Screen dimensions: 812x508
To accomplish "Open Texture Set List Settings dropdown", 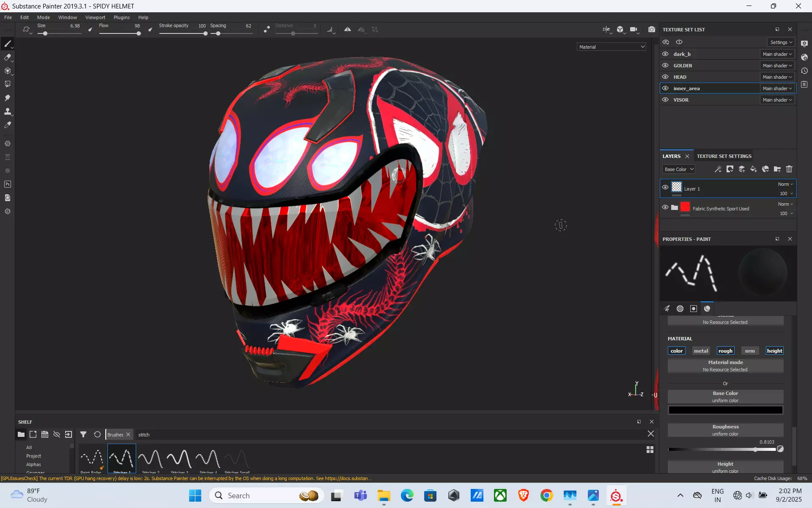I will [781, 42].
